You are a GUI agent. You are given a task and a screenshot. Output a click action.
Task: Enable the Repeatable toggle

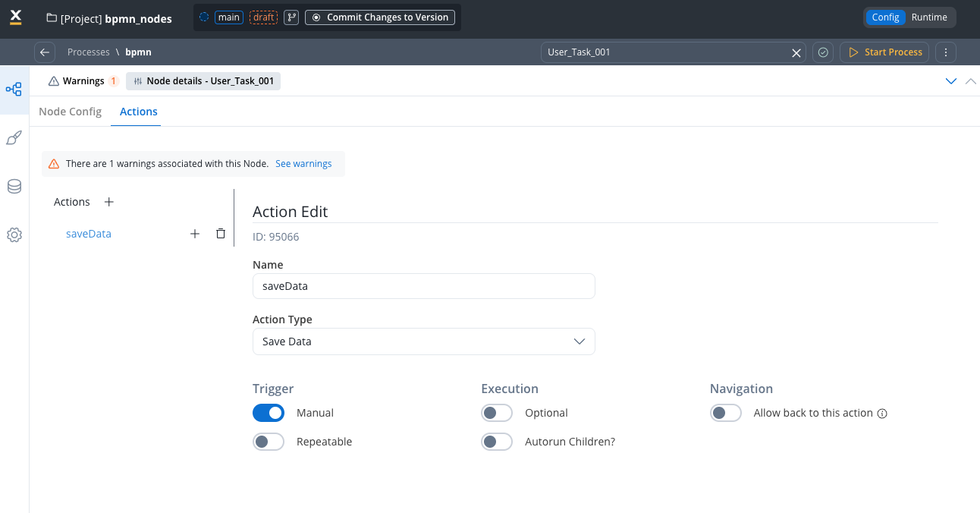point(269,442)
